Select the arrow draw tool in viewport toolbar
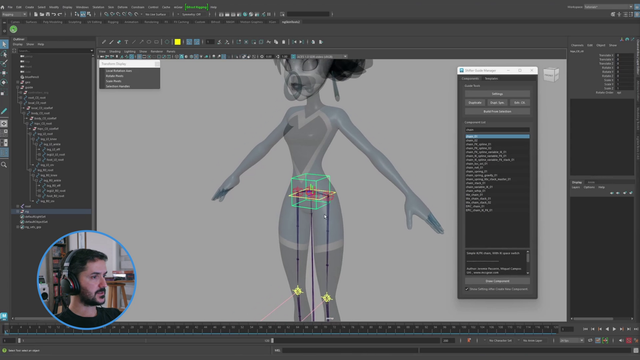Image resolution: width=640 pixels, height=360 pixels. pyautogui.click(x=141, y=42)
